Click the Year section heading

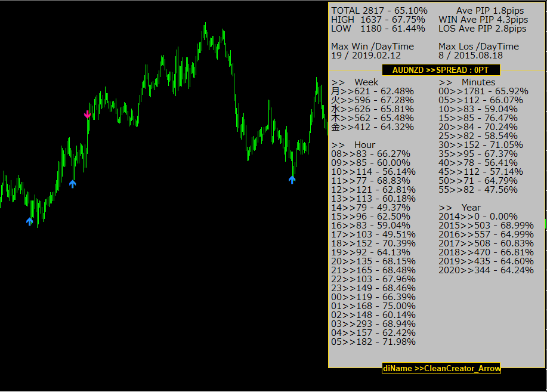click(459, 208)
